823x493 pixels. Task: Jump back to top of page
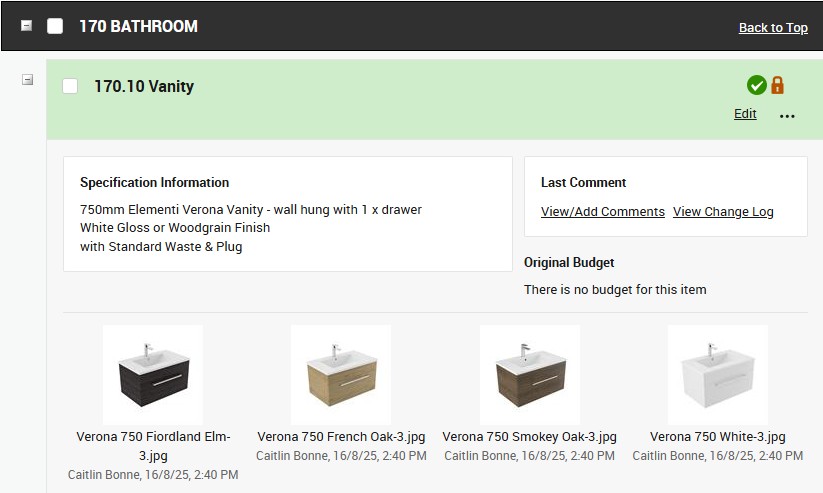pos(773,27)
